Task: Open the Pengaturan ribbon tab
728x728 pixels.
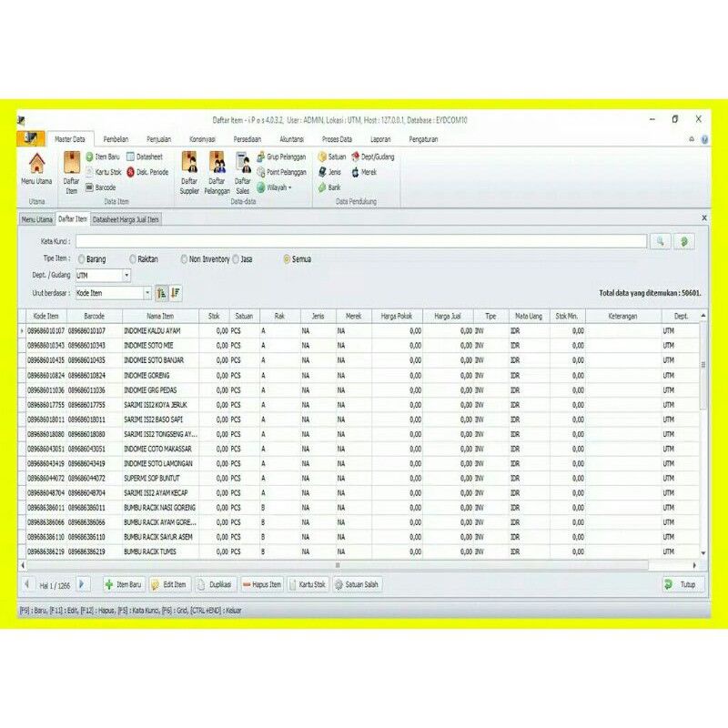Action: [423, 139]
